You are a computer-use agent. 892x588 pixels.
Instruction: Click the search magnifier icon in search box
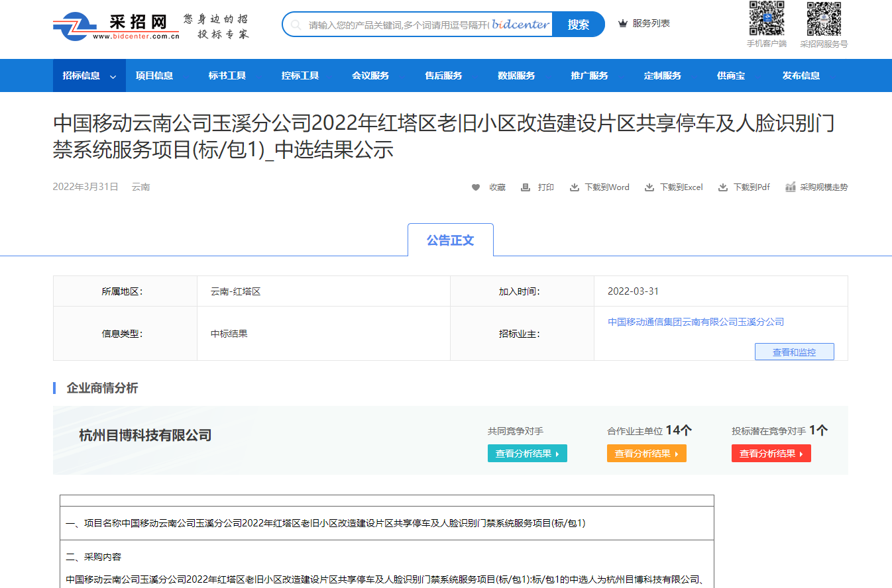pyautogui.click(x=296, y=24)
